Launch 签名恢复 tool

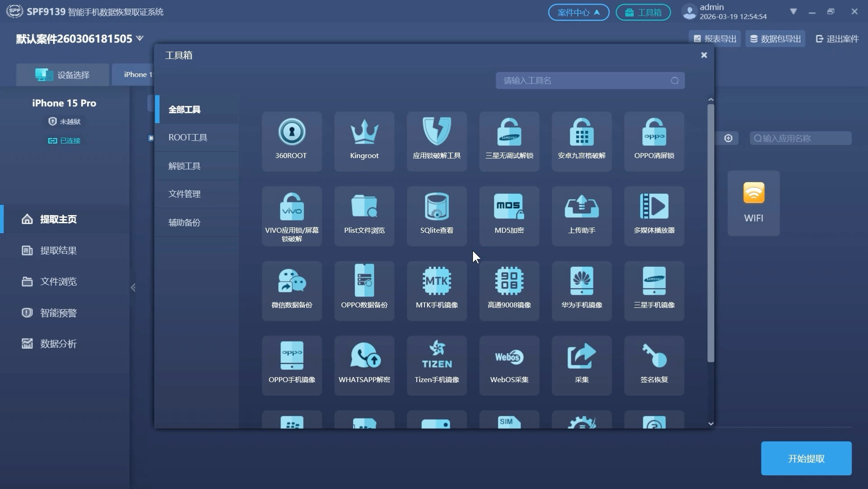click(x=654, y=365)
